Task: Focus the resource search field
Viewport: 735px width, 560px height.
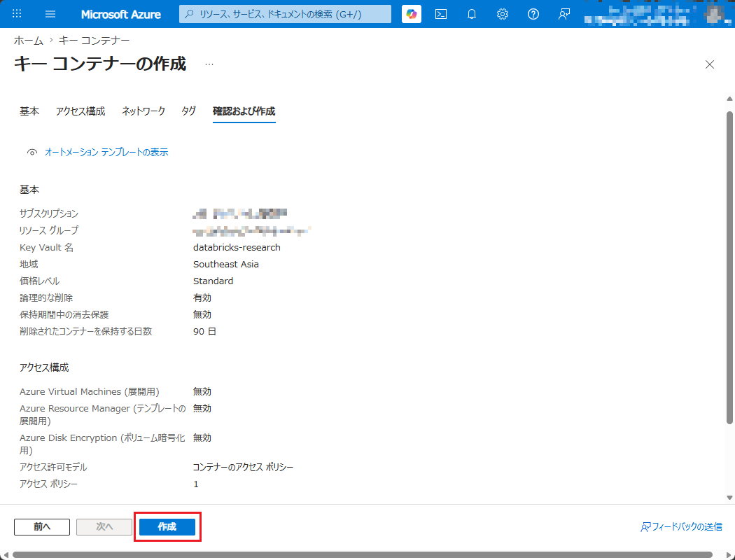Action: click(x=285, y=14)
